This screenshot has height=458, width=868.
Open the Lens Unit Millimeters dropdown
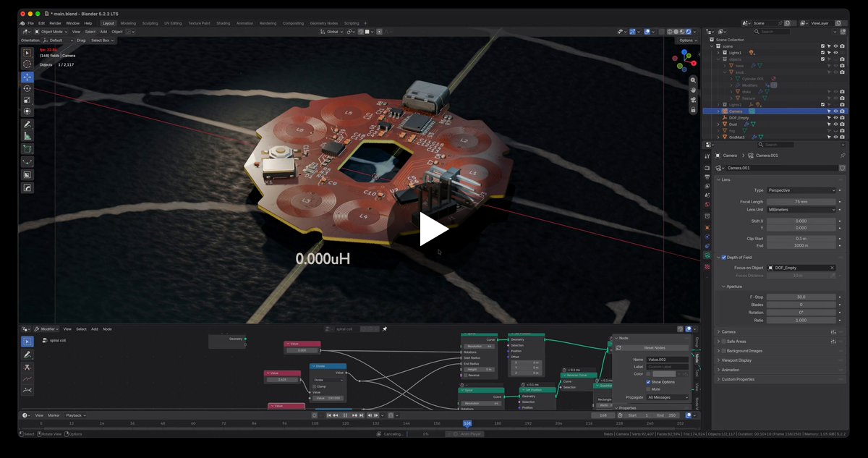pyautogui.click(x=801, y=210)
